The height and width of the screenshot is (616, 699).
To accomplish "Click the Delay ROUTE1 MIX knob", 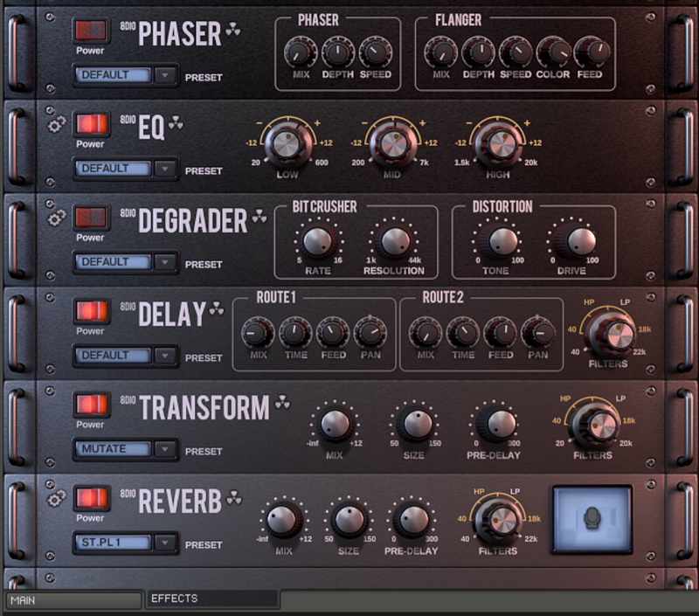I will (258, 333).
